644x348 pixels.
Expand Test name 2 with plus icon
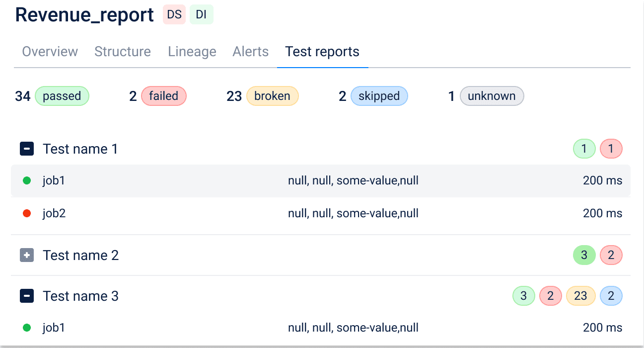(27, 255)
